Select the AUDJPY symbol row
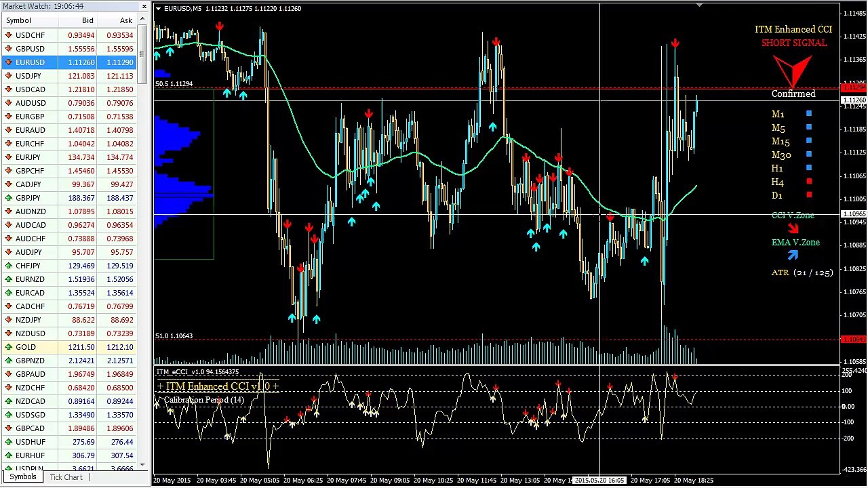The height and width of the screenshot is (488, 868). click(68, 252)
